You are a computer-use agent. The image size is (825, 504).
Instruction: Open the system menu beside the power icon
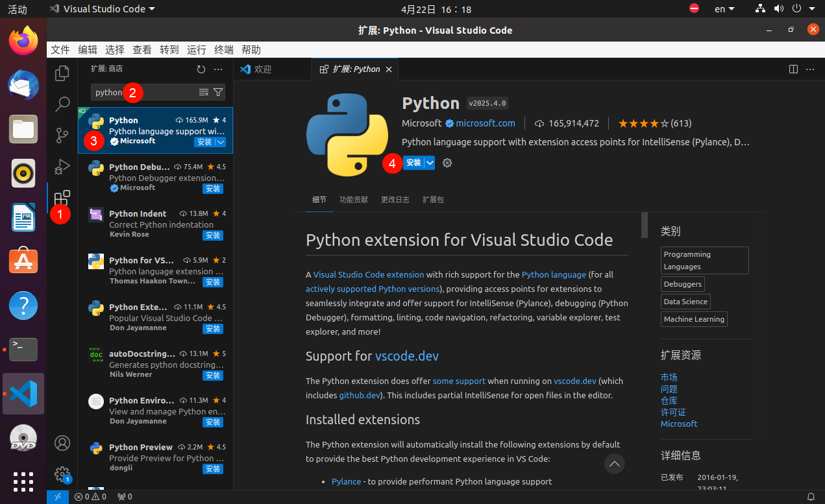point(813,9)
